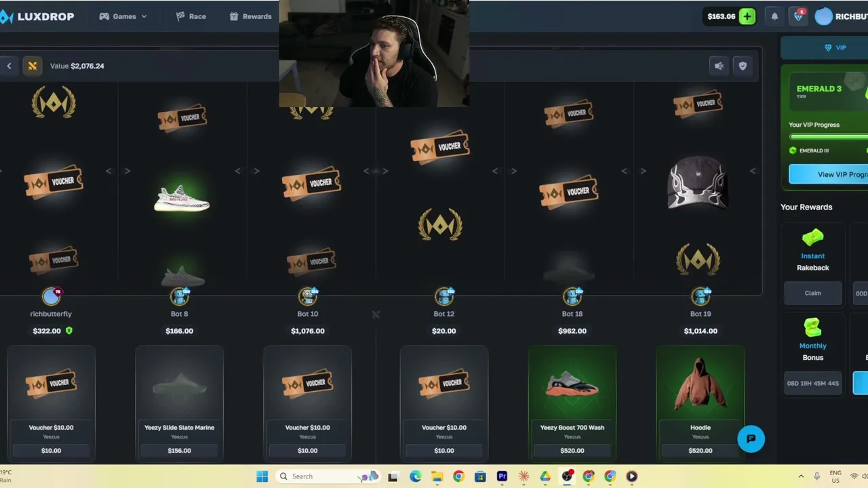The width and height of the screenshot is (868, 488).
Task: Click the microphone icon in system tray
Action: 816,476
